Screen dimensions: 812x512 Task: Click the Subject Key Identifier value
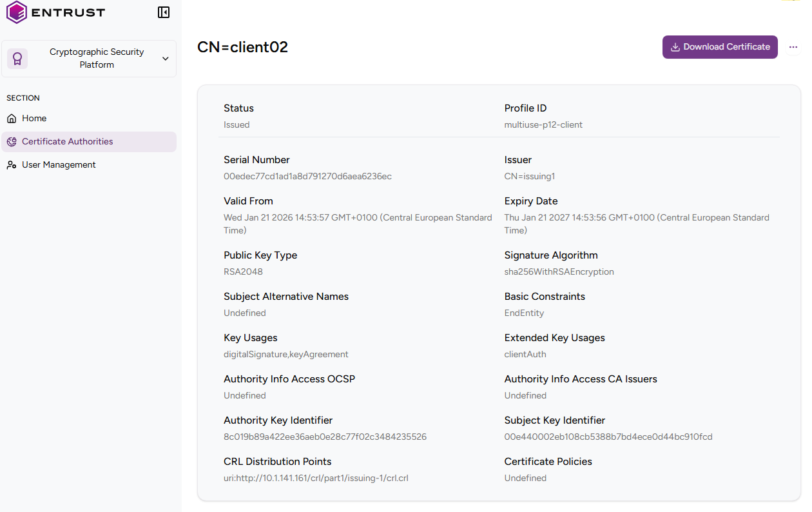(x=608, y=437)
